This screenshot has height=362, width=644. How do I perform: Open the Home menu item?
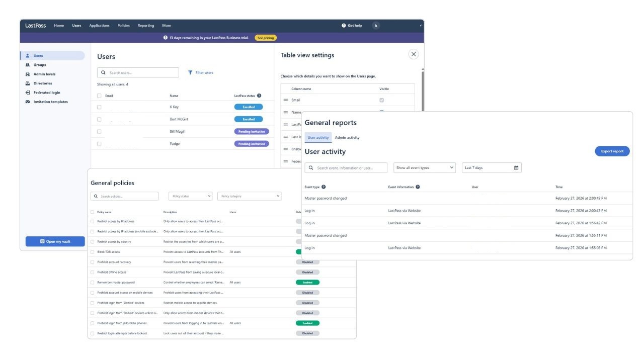(59, 26)
